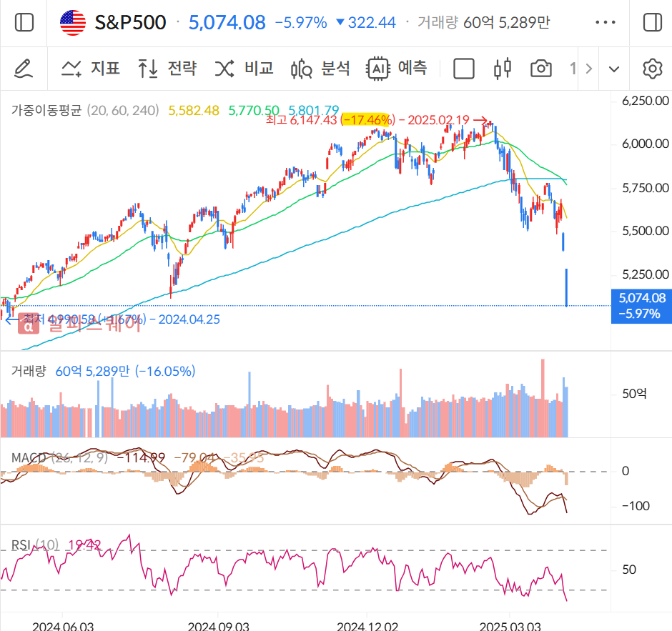Viewport: 672px width, 631px height.
Task: Click the cyan 5,801.79 moving average value
Action: pyautogui.click(x=314, y=111)
